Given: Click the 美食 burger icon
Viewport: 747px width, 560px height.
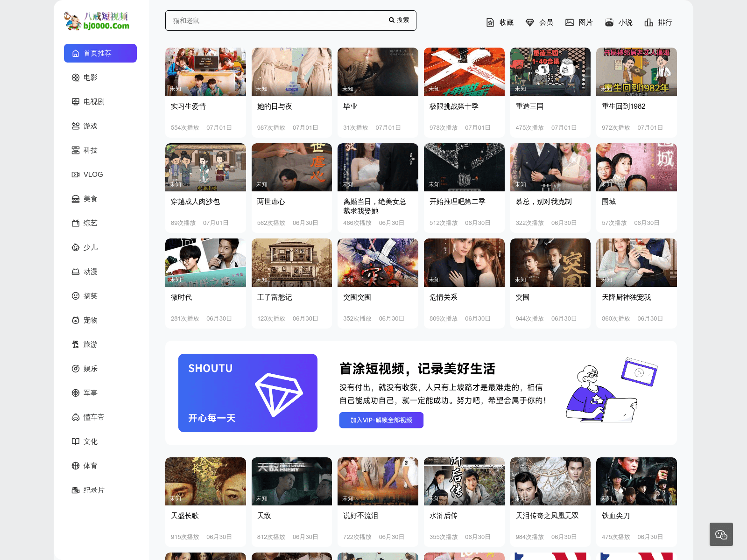Looking at the screenshot, I should 76,199.
